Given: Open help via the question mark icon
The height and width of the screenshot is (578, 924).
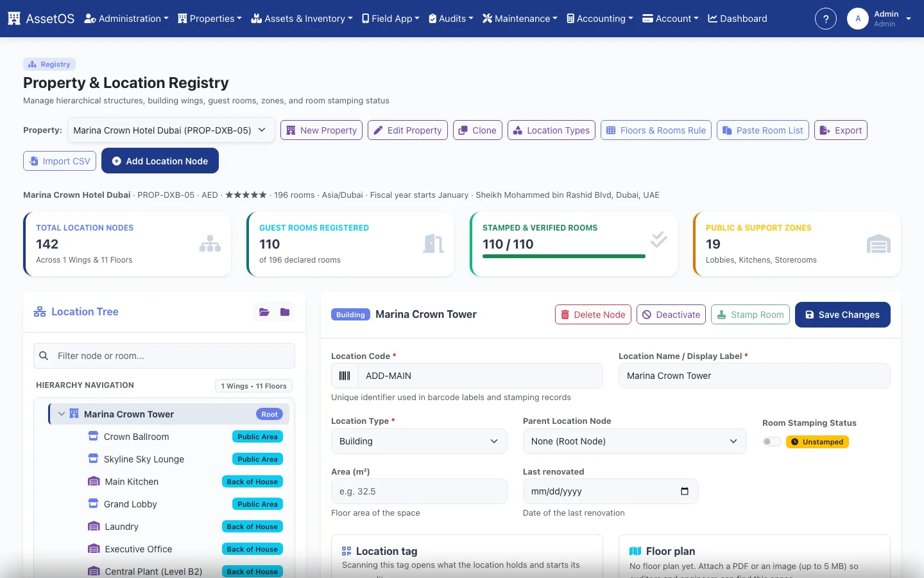Looking at the screenshot, I should click(x=826, y=19).
